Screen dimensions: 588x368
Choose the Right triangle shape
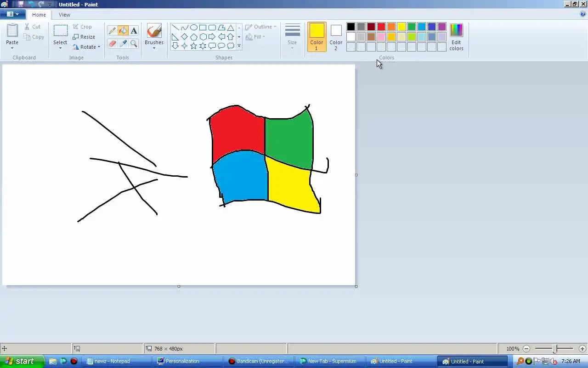tap(175, 37)
